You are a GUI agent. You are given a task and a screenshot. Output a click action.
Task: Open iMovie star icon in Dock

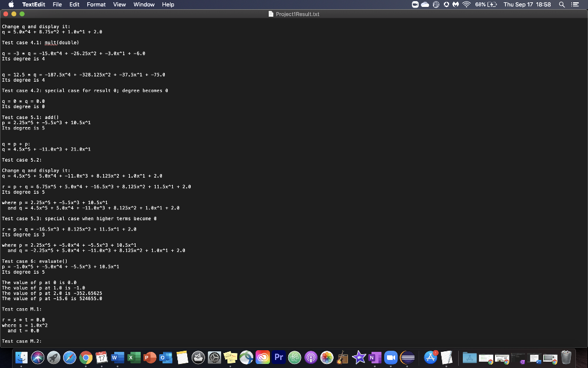359,358
